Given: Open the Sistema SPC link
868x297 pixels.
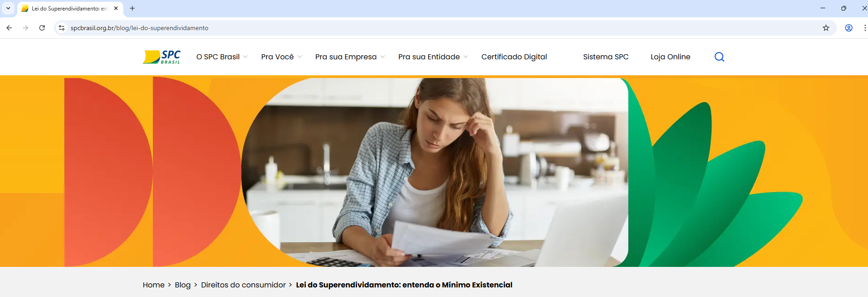Looking at the screenshot, I should [x=606, y=57].
